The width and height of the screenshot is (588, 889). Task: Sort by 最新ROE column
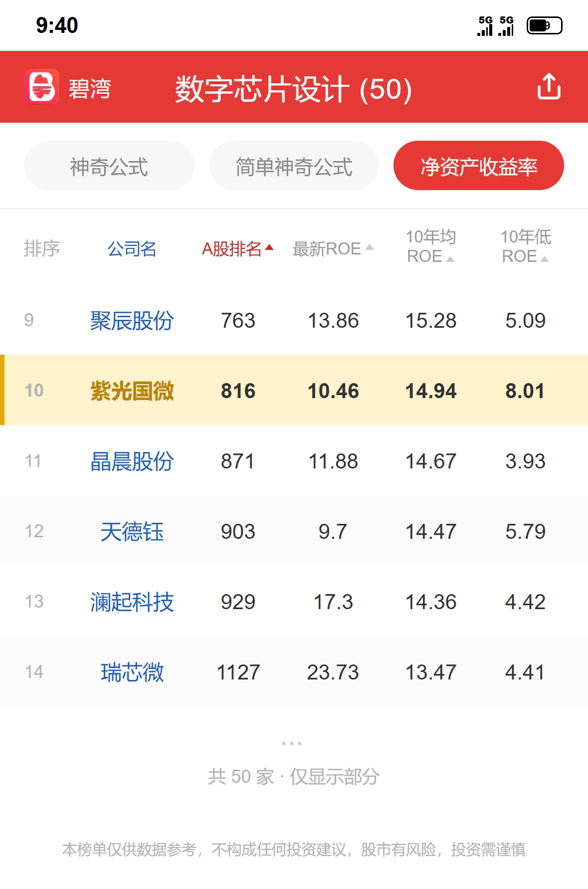click(x=333, y=248)
